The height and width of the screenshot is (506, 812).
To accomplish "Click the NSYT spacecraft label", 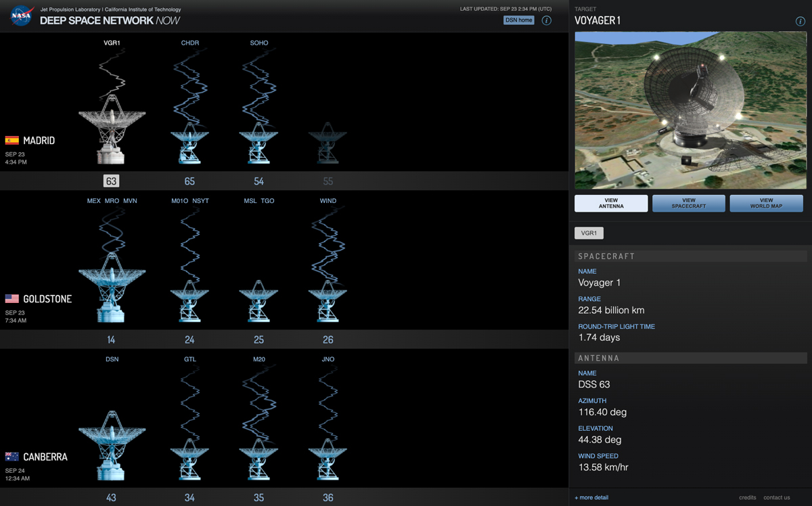I will pyautogui.click(x=201, y=201).
